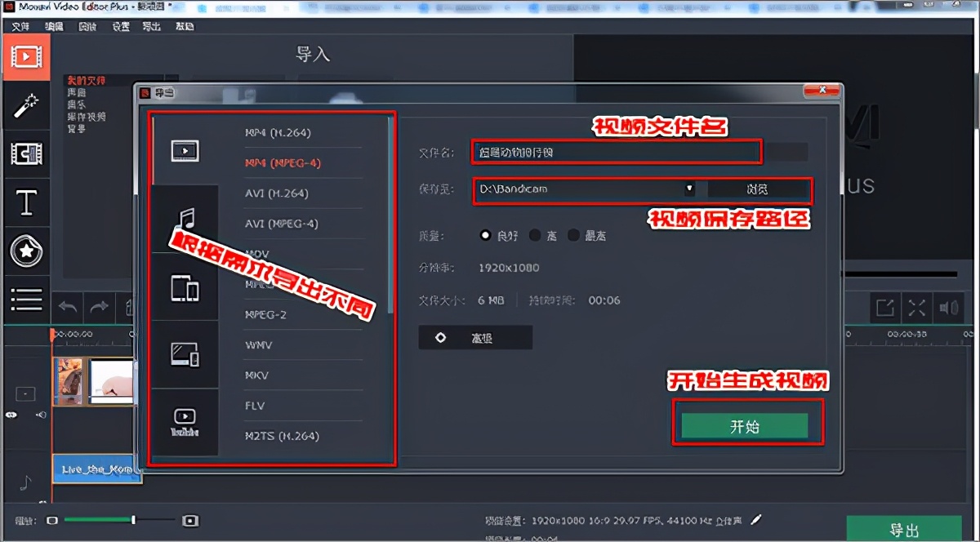
Task: Click the red playhead marker at 00:00:00
Action: coord(53,334)
